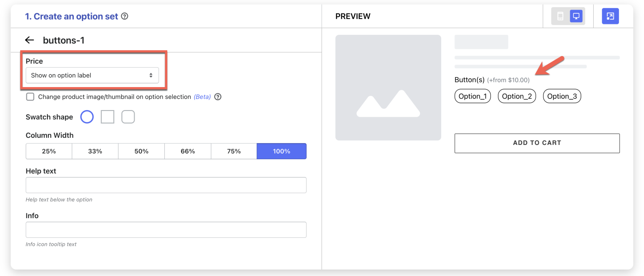
Task: Select the desktop preview icon
Action: 576,16
